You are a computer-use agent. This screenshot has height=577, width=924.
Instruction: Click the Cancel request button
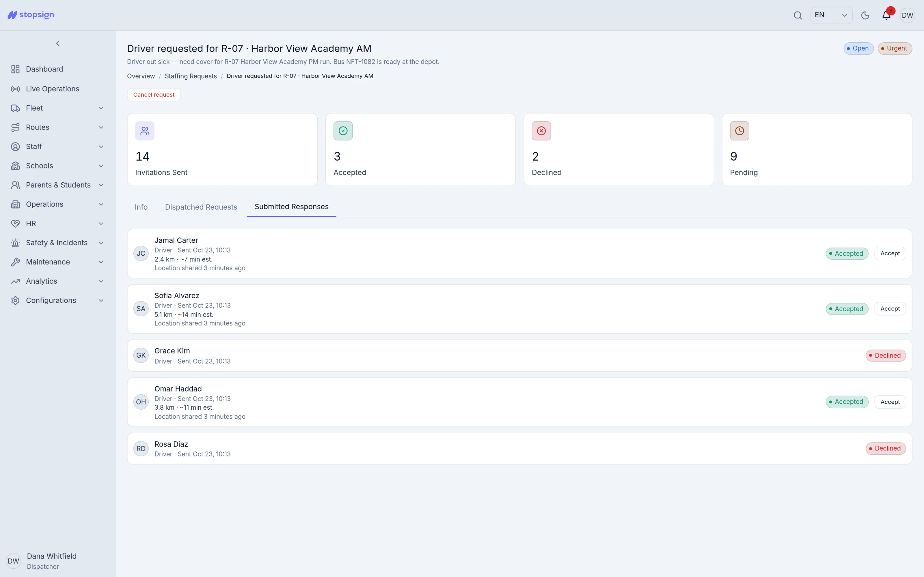pos(154,95)
